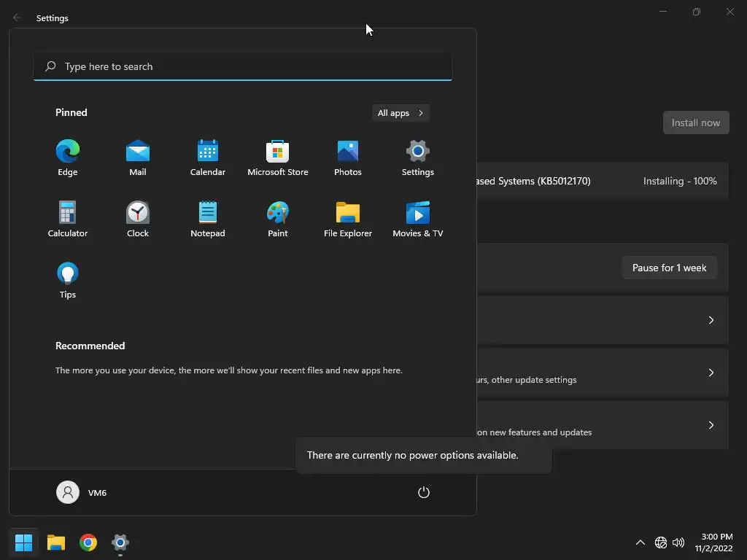Image resolution: width=747 pixels, height=560 pixels.
Task: Minimize the Settings window
Action: tap(662, 12)
